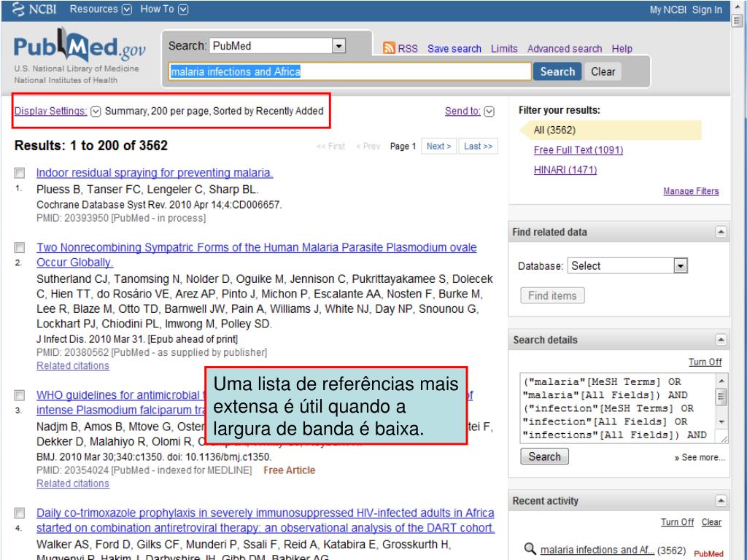Image resolution: width=747 pixels, height=560 pixels.
Task: Turn Off search details
Action: pos(705,362)
